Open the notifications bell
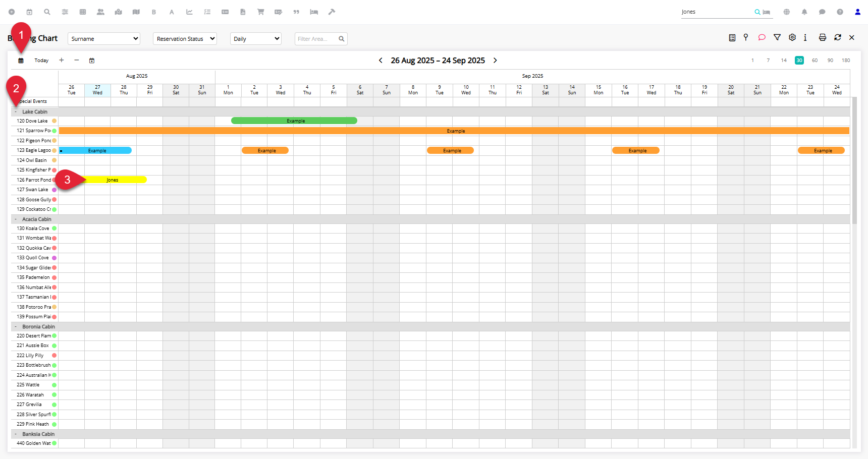 (804, 12)
